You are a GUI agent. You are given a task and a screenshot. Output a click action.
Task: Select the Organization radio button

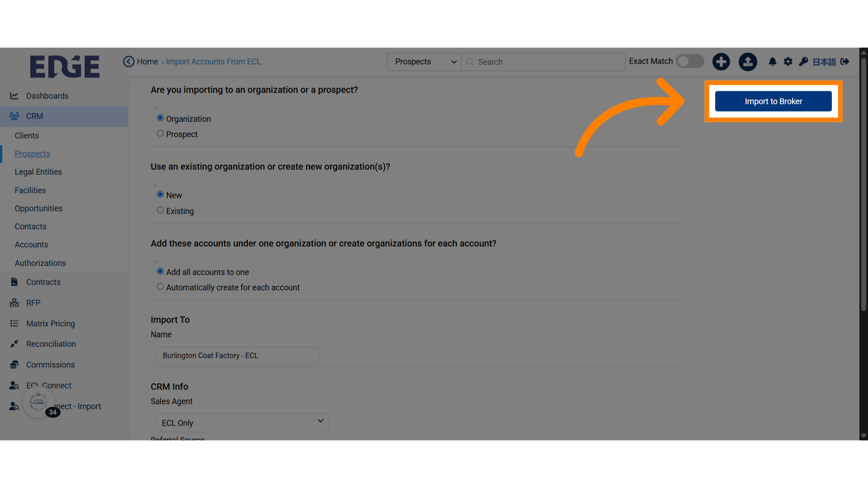[160, 118]
